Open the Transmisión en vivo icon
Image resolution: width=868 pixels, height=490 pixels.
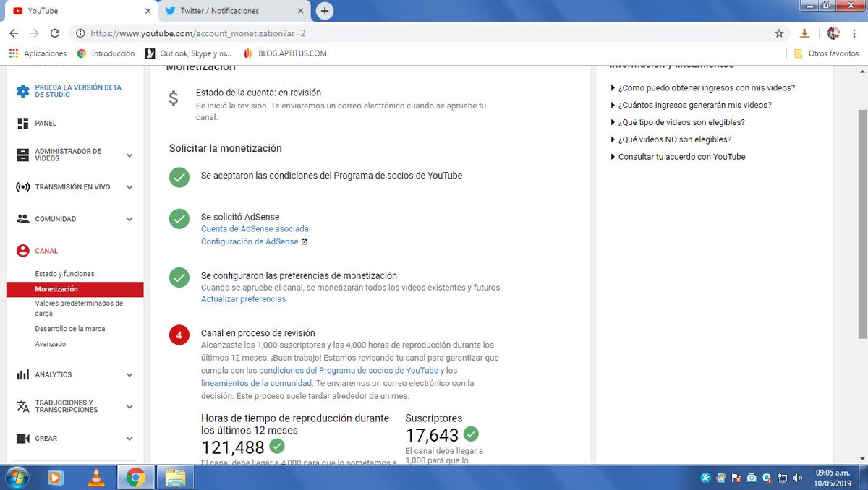(22, 187)
